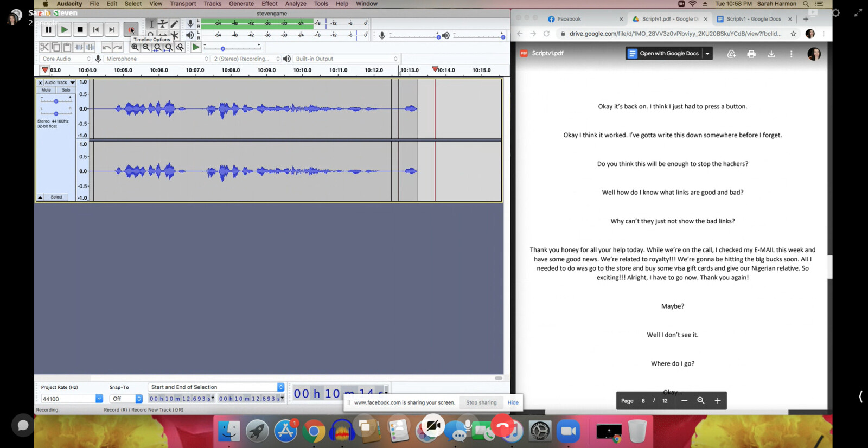
Task: Redo the action in Audacity
Action: (x=118, y=47)
